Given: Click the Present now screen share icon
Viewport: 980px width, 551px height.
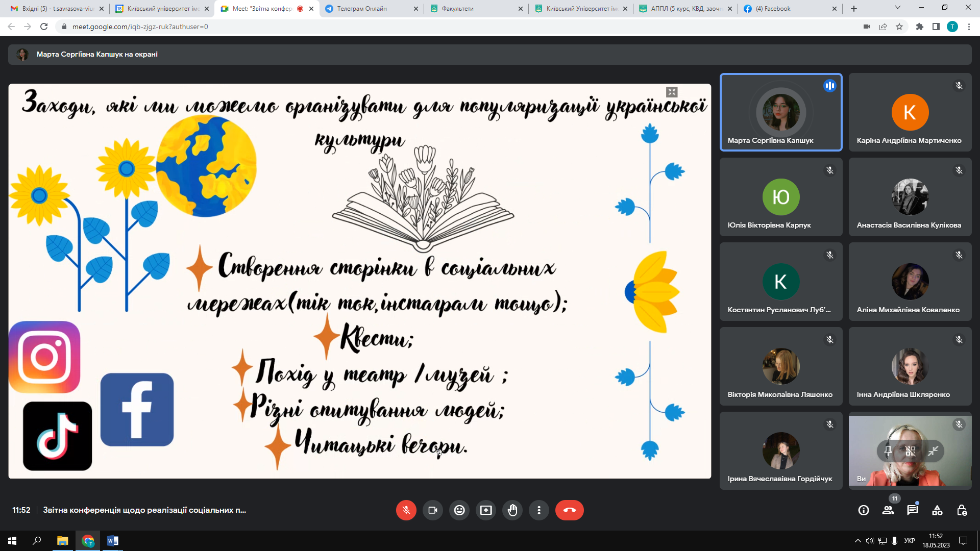Looking at the screenshot, I should tap(486, 510).
